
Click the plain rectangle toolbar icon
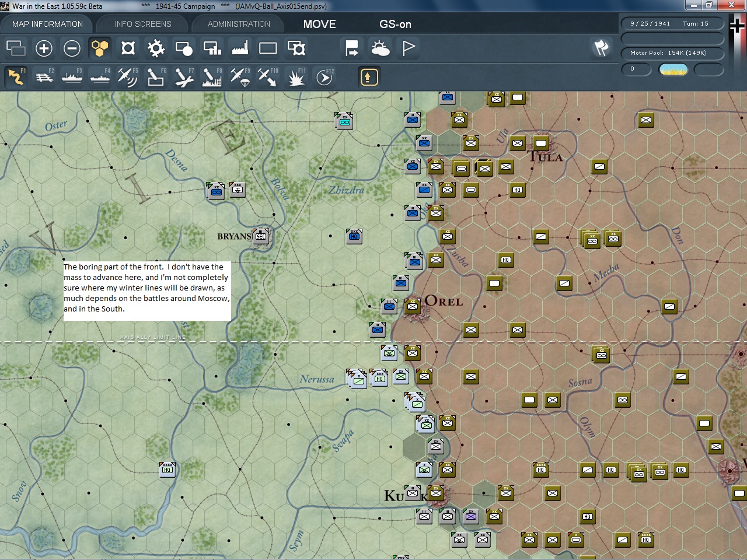click(268, 48)
